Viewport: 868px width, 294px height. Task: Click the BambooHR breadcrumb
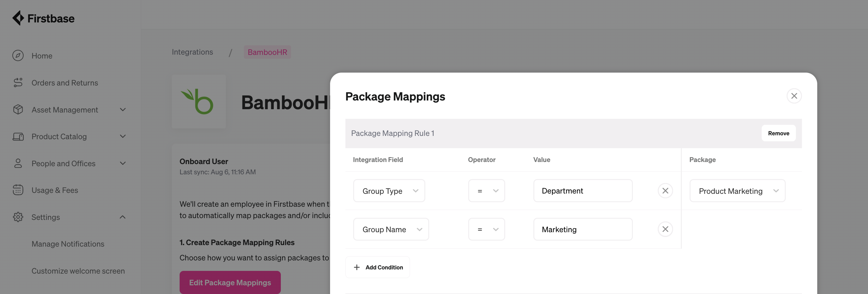(x=267, y=52)
